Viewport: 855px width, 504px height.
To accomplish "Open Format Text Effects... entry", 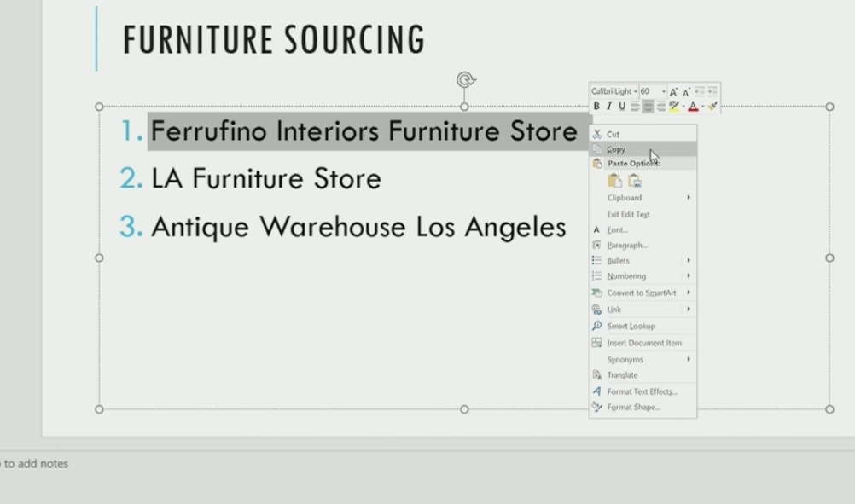I will click(x=643, y=391).
